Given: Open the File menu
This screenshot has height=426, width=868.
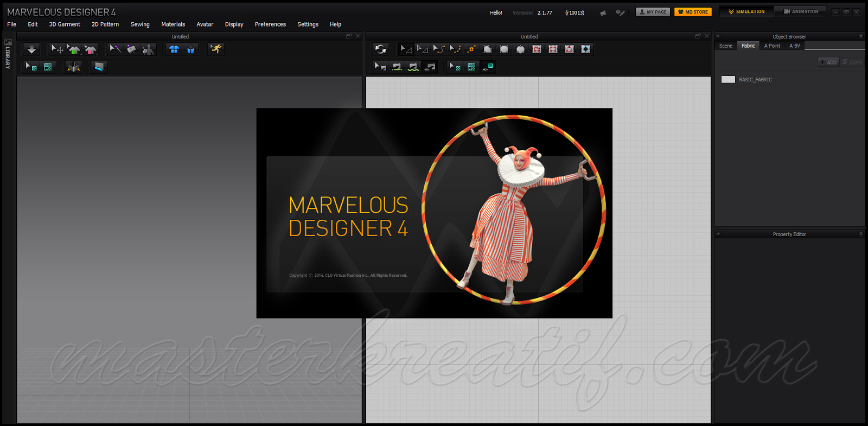Looking at the screenshot, I should click(11, 24).
